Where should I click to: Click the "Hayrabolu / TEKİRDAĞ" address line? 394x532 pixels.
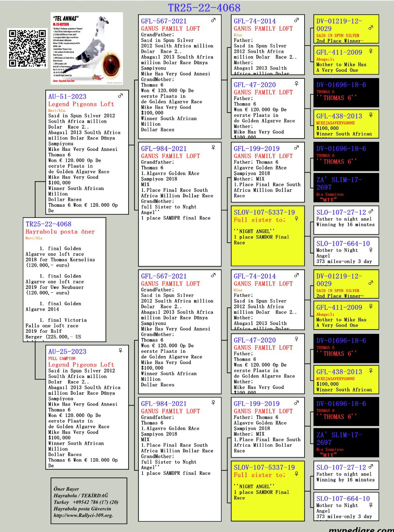[81, 495]
